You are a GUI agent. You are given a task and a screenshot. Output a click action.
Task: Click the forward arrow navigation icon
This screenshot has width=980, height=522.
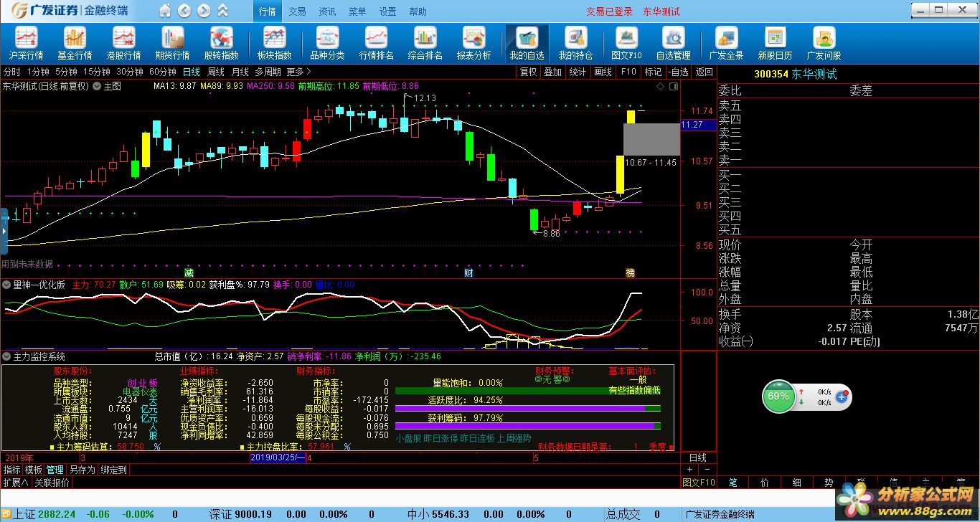204,11
